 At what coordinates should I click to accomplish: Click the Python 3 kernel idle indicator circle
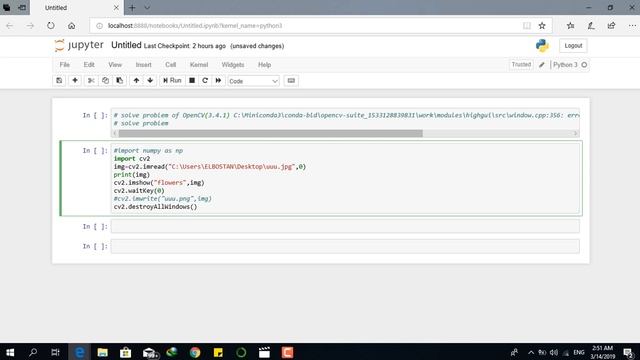[584, 65]
